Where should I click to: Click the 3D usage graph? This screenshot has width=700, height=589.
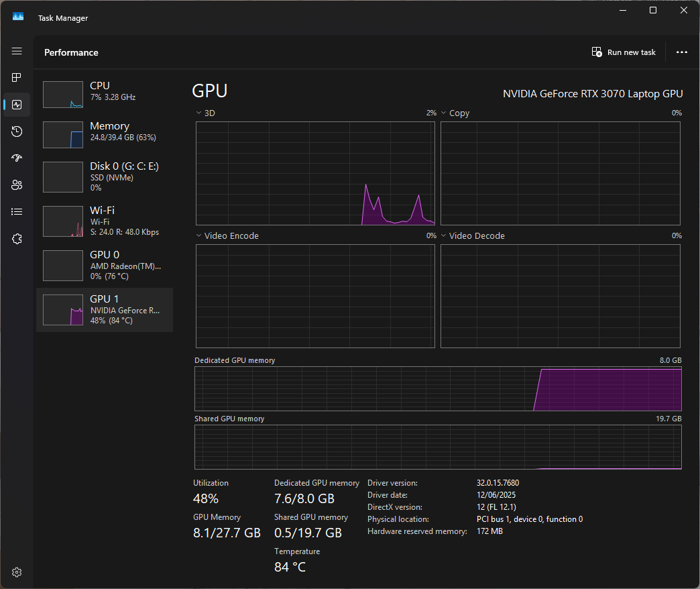(x=315, y=173)
